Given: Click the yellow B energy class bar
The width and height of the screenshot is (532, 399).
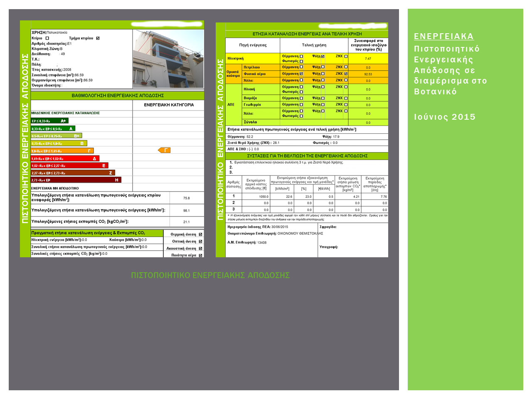Looking at the screenshot, I should [59, 143].
